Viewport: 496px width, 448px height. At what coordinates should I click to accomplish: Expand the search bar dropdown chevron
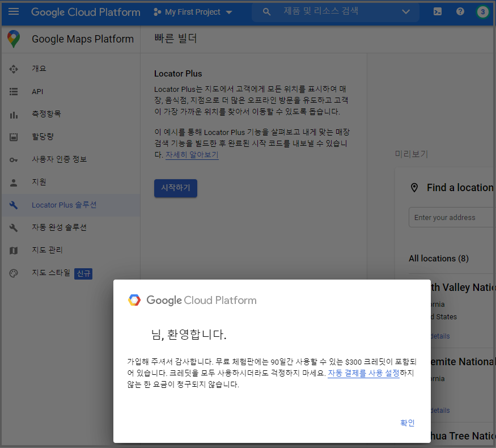pos(405,12)
